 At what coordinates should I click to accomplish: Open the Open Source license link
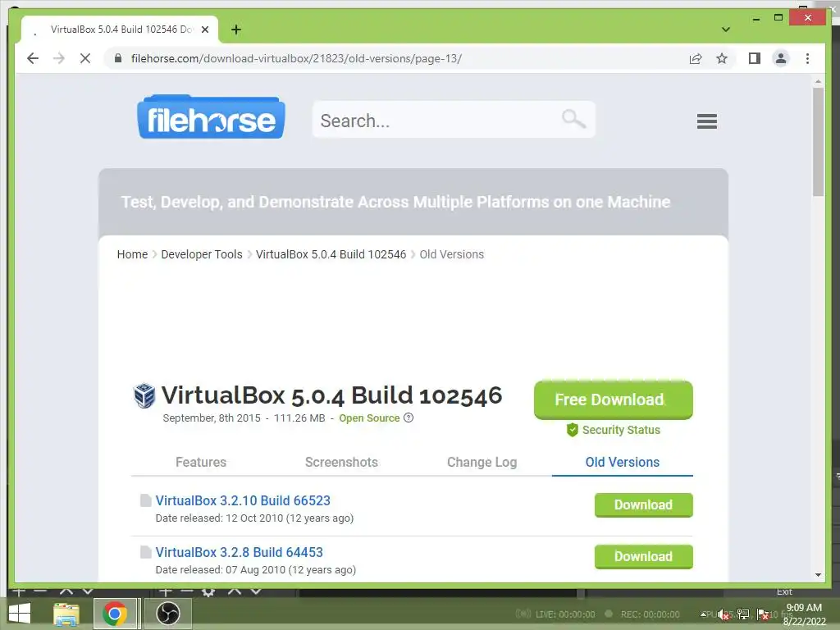point(369,418)
